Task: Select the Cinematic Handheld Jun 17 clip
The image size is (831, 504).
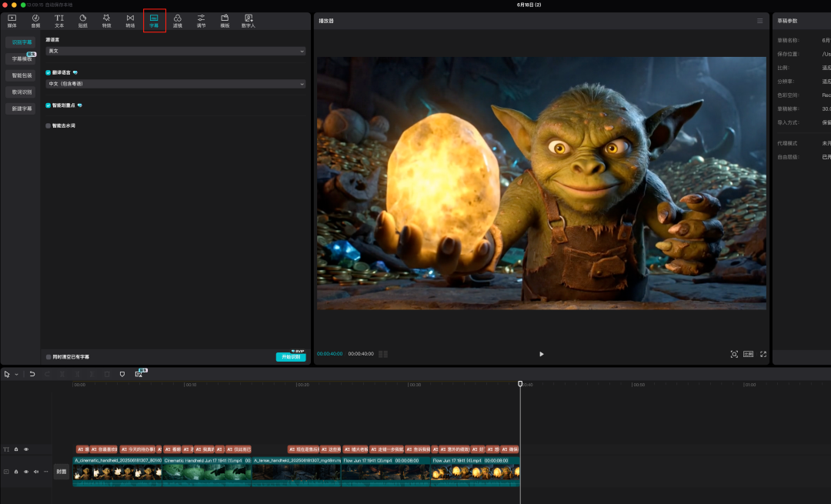Action: (x=207, y=472)
